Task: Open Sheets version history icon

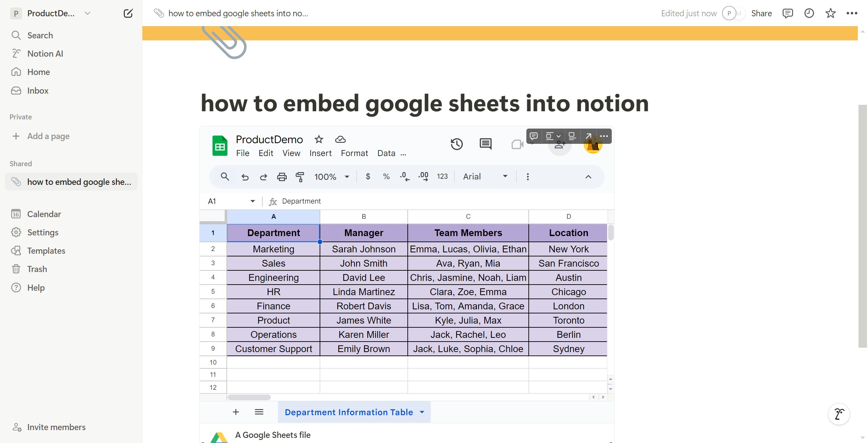Action: [x=457, y=144]
